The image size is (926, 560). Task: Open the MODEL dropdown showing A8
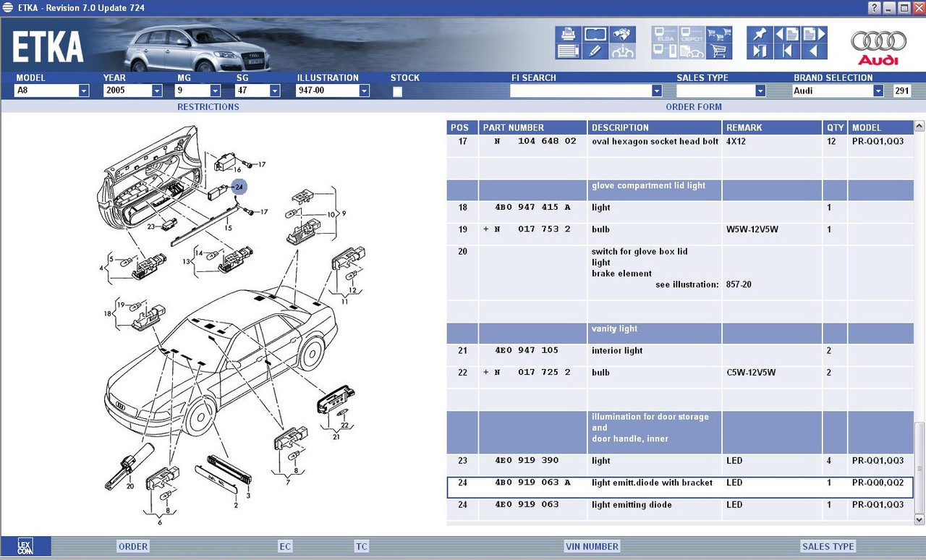83,91
